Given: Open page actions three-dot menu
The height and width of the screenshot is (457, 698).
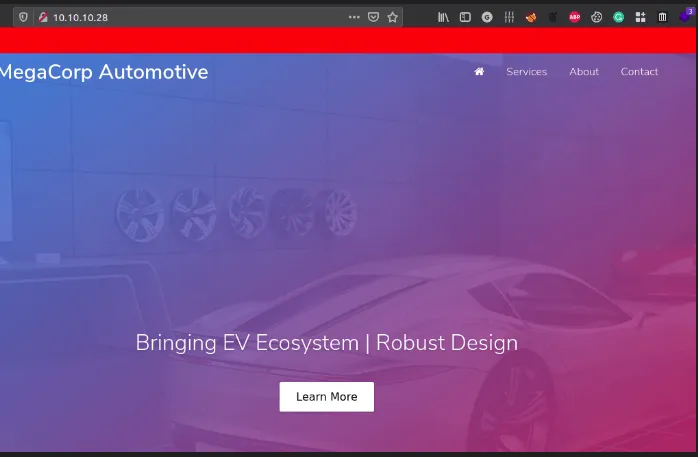Looking at the screenshot, I should coord(354,17).
